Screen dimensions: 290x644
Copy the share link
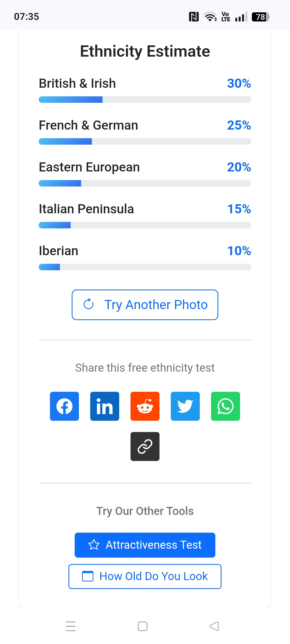(145, 447)
